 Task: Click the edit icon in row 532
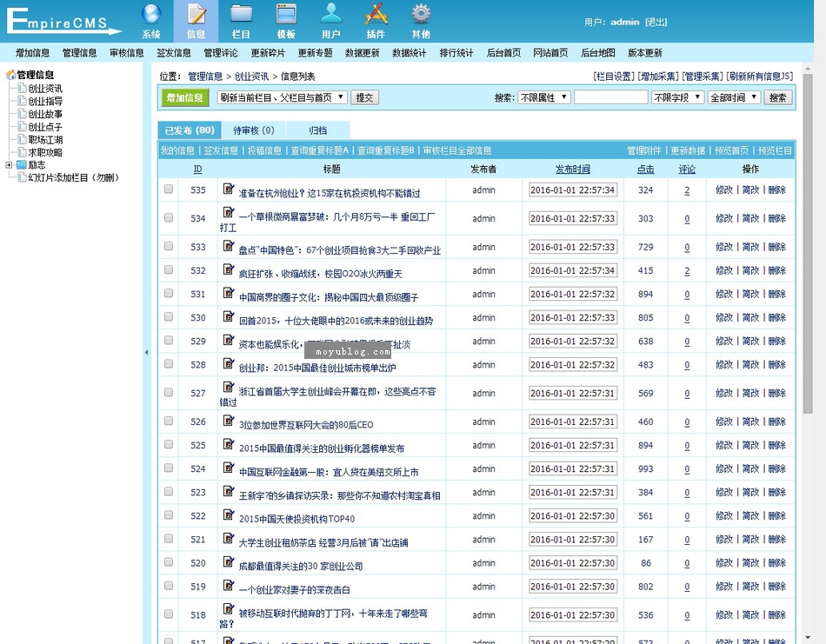pyautogui.click(x=228, y=269)
